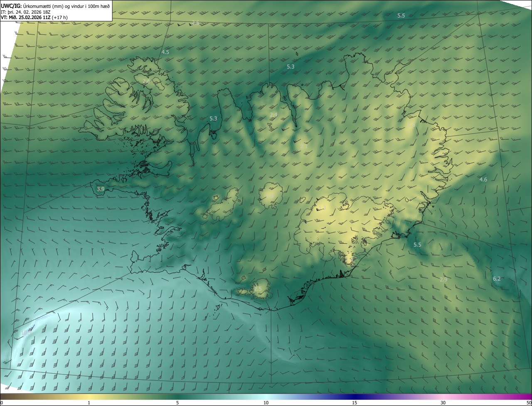Select the initial time line 'IT: þri. 24. 02. 2026 18Z'

25,12
